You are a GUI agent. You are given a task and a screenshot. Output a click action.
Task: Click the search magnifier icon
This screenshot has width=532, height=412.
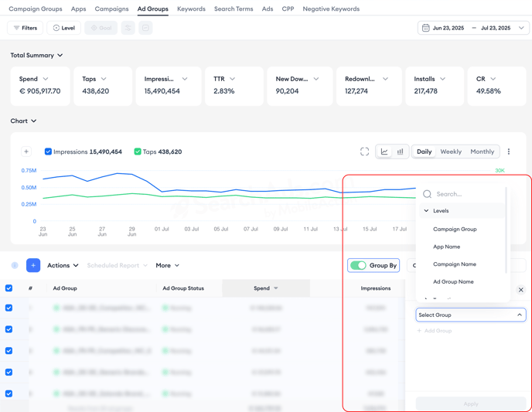pyautogui.click(x=427, y=194)
